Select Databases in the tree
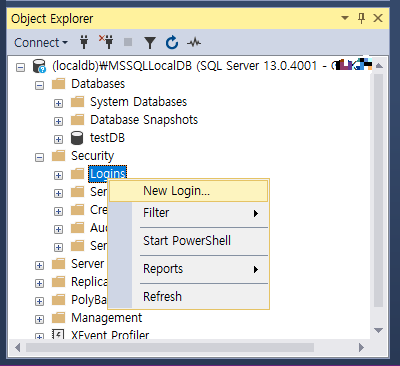 point(98,84)
